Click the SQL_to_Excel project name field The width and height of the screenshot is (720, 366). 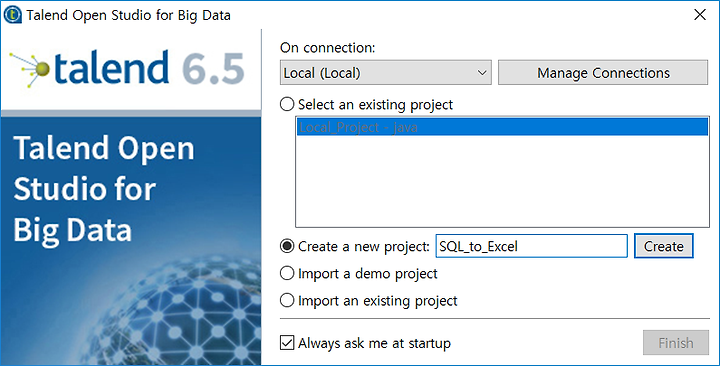pos(531,246)
